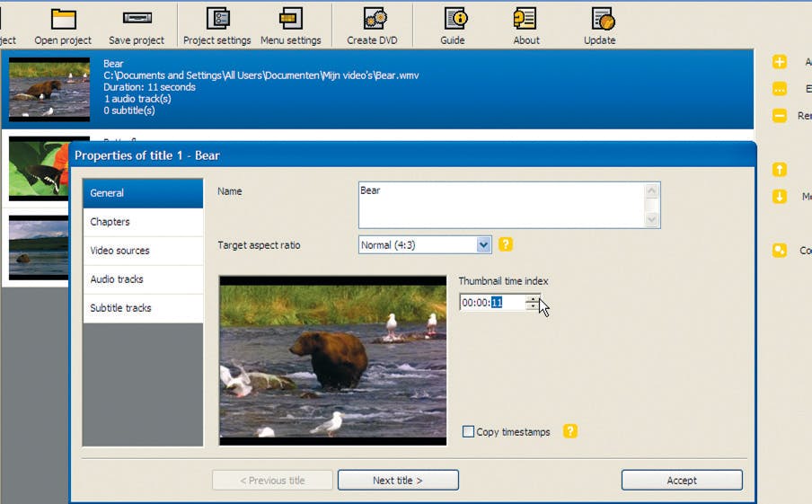Open Menu settings
The width and height of the screenshot is (812, 504).
click(290, 26)
